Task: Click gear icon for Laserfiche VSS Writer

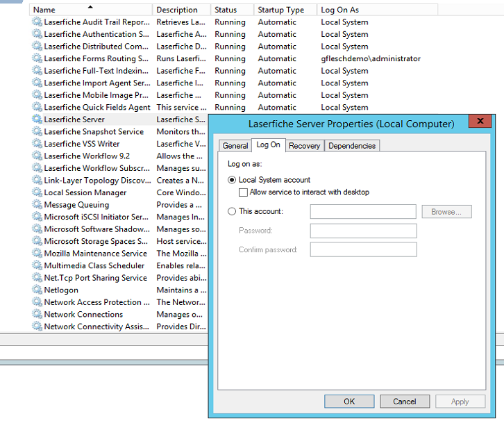Action: (37, 144)
